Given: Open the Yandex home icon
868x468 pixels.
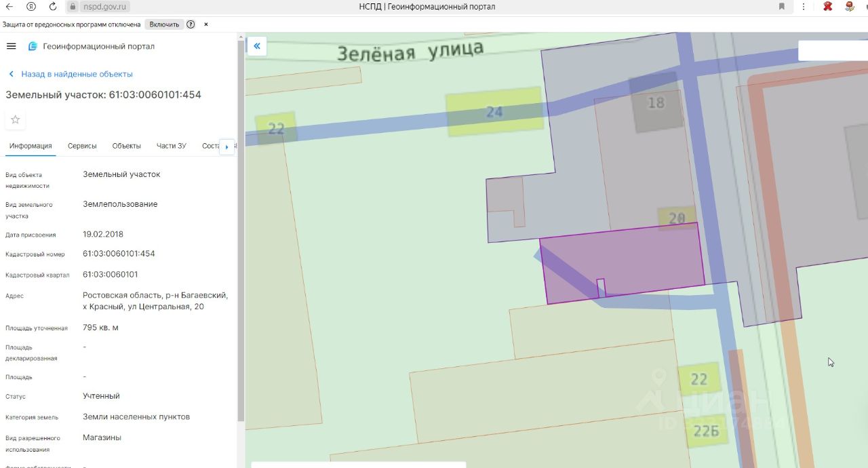Looking at the screenshot, I should [31, 6].
